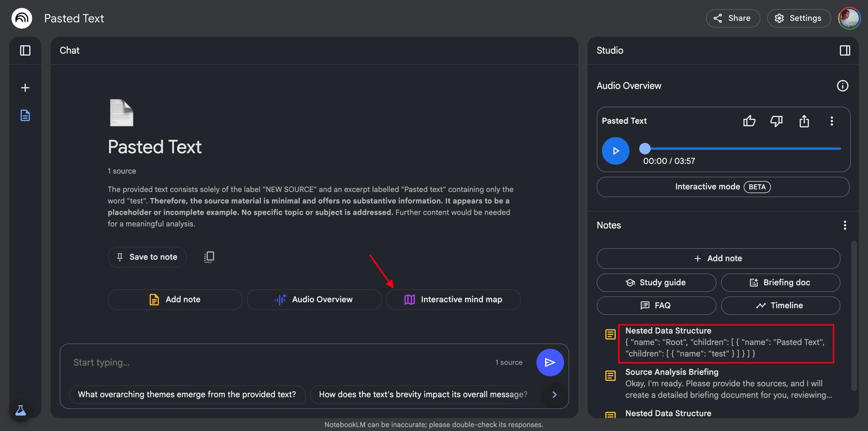Open audio overview more options menu
868x431 pixels.
click(x=832, y=121)
